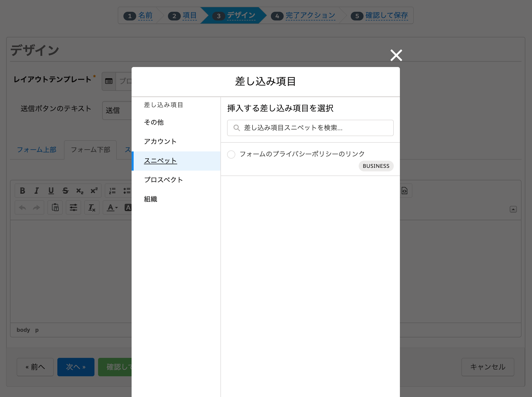This screenshot has height=397, width=532.
Task: Open text color dropdown
Action: [x=112, y=207]
